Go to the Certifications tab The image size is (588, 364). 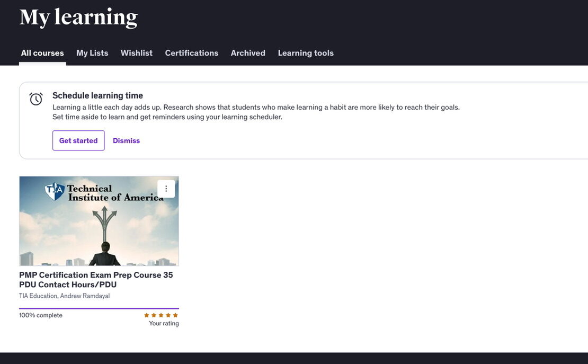click(192, 53)
